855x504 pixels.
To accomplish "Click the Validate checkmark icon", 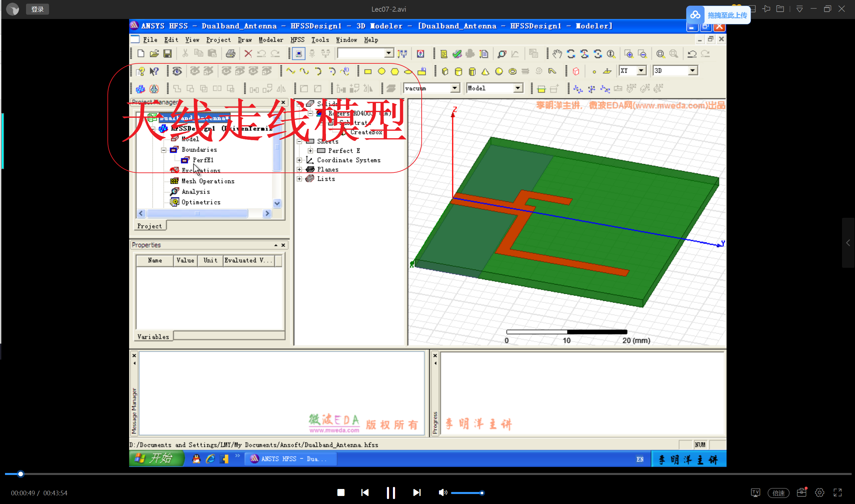I will (x=457, y=54).
